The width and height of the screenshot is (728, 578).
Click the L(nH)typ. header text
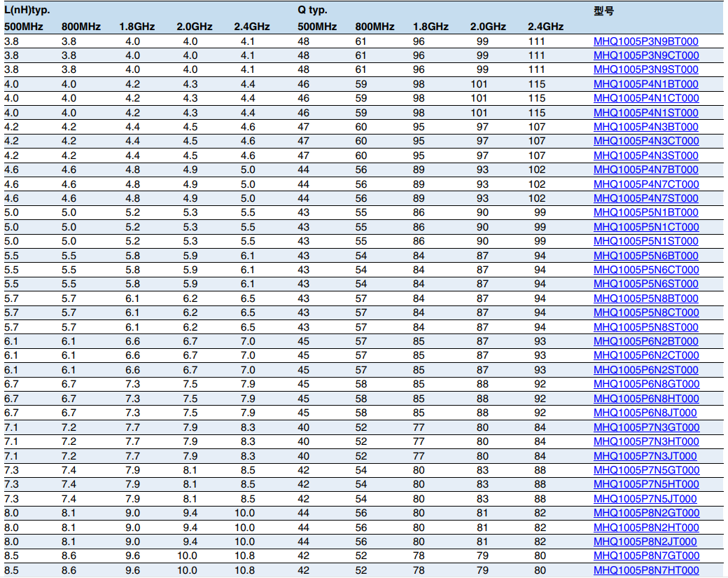coord(27,11)
